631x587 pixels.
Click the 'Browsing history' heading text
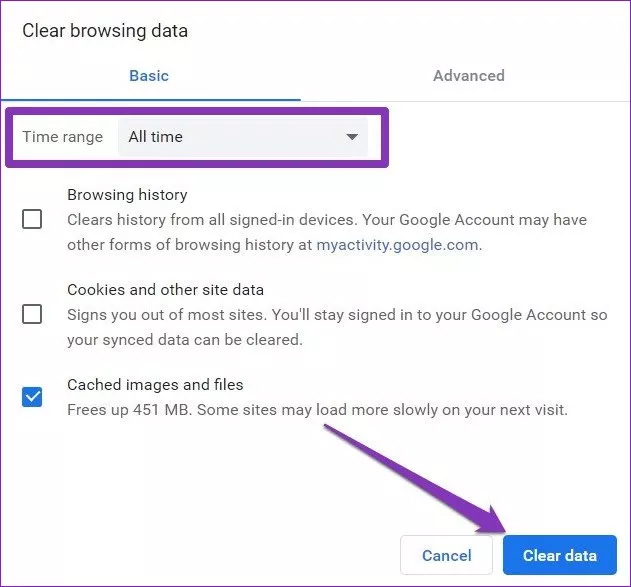tap(127, 195)
